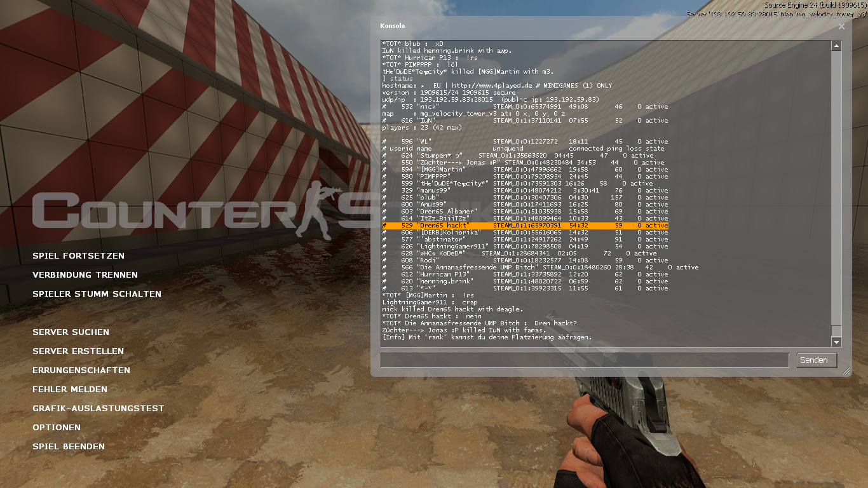The image size is (868, 488).
Task: Click status row for "abstinator"
Action: point(525,240)
